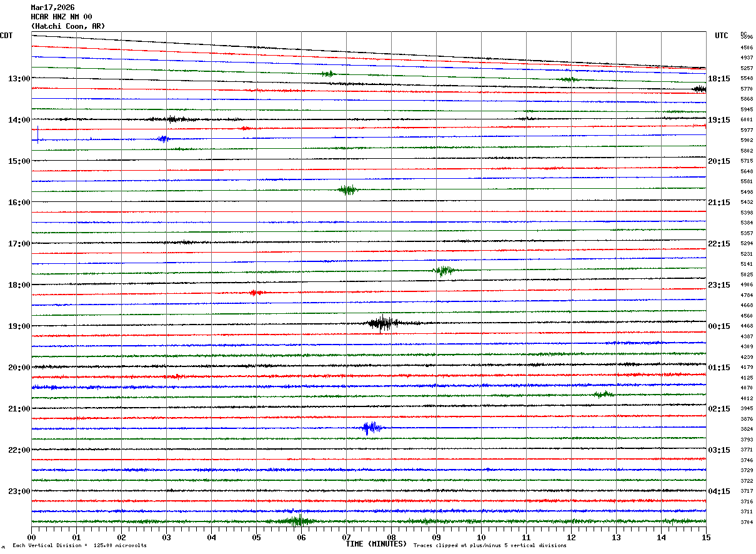Click the DC offset value 5432
756x554 pixels.
(747, 203)
